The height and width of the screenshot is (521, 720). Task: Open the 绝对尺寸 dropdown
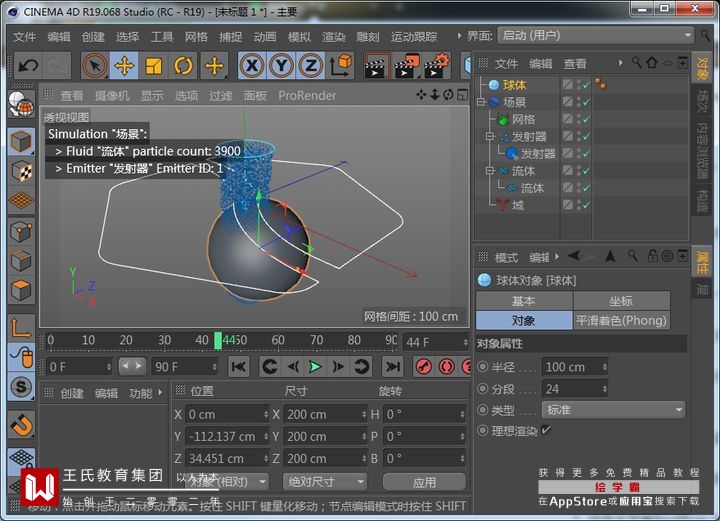click(324, 482)
